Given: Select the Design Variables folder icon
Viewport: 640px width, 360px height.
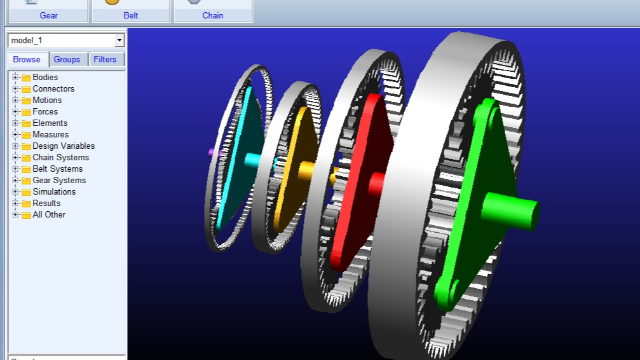Looking at the screenshot, I should point(26,146).
